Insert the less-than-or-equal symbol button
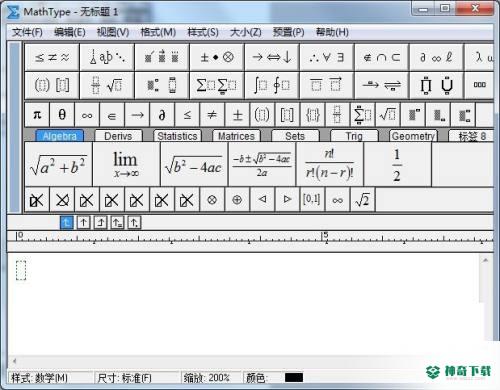500x390 pixels. [x=187, y=115]
